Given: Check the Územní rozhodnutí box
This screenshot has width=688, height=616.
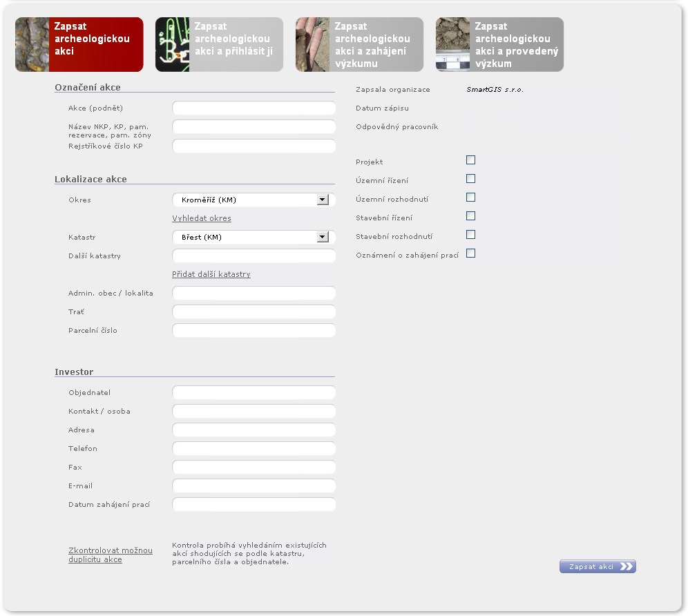Looking at the screenshot, I should [471, 198].
